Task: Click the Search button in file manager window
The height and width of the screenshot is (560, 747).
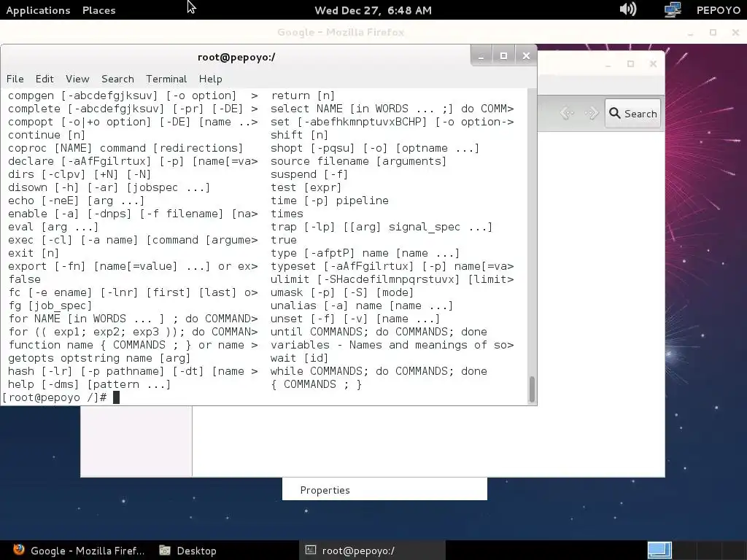Action: click(632, 113)
